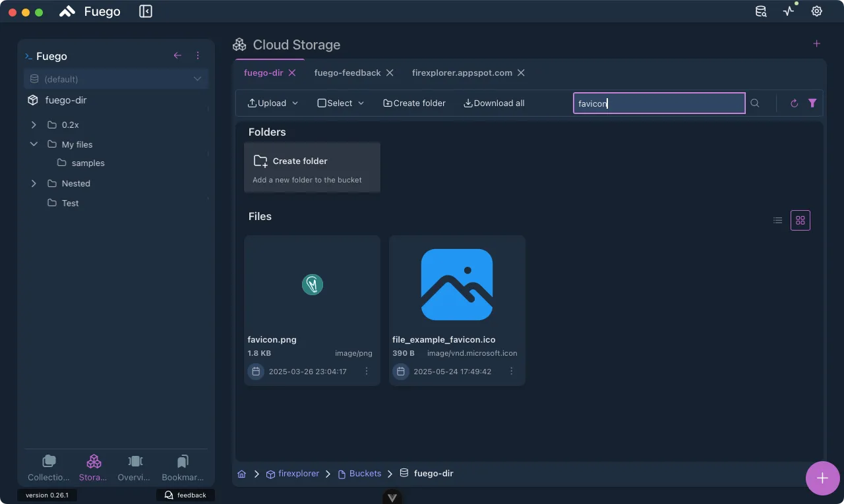Open the Select checkbox dropdown
The image size is (844, 504).
coord(341,103)
